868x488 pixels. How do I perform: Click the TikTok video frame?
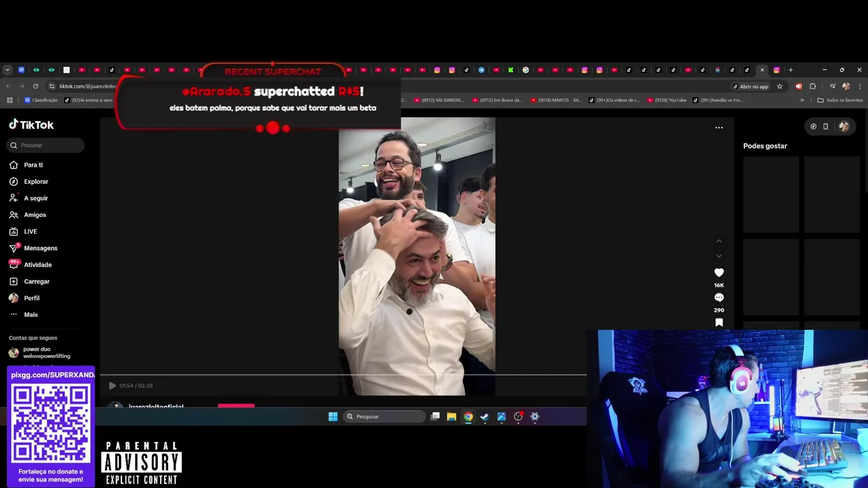coord(417,256)
